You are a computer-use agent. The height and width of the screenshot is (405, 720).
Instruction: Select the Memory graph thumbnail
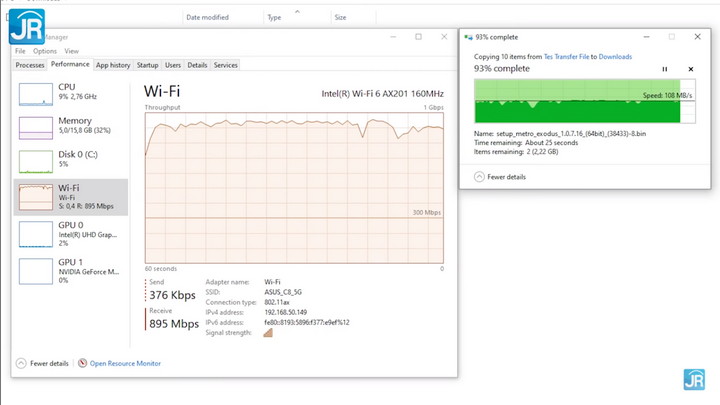(x=36, y=128)
